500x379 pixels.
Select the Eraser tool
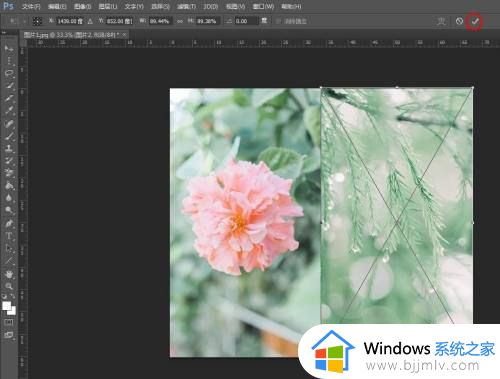click(x=9, y=173)
